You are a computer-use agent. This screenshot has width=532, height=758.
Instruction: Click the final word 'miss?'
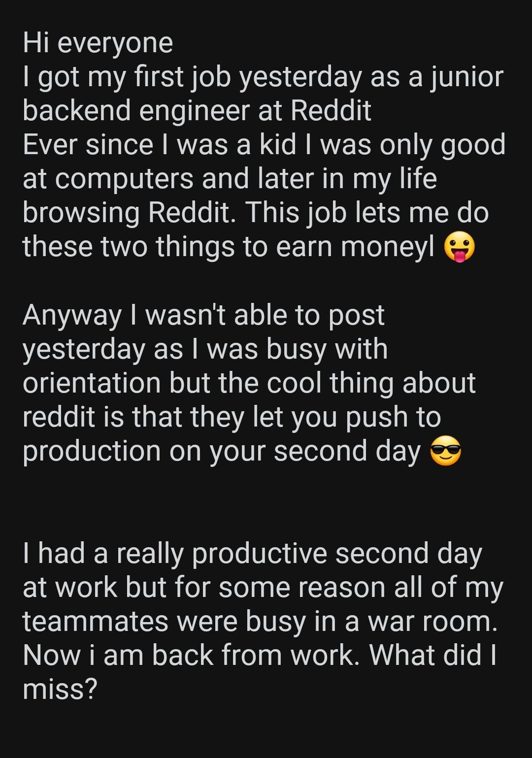(x=60, y=690)
